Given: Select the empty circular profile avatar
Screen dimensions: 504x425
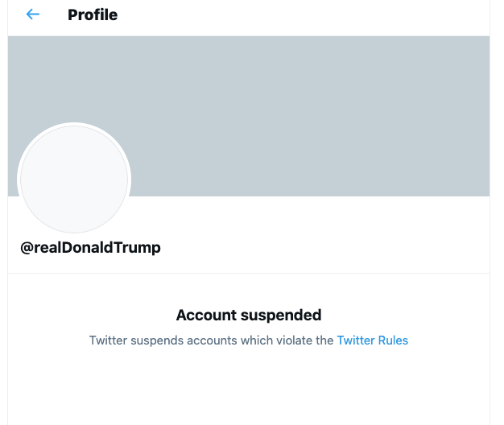Looking at the screenshot, I should [x=74, y=179].
